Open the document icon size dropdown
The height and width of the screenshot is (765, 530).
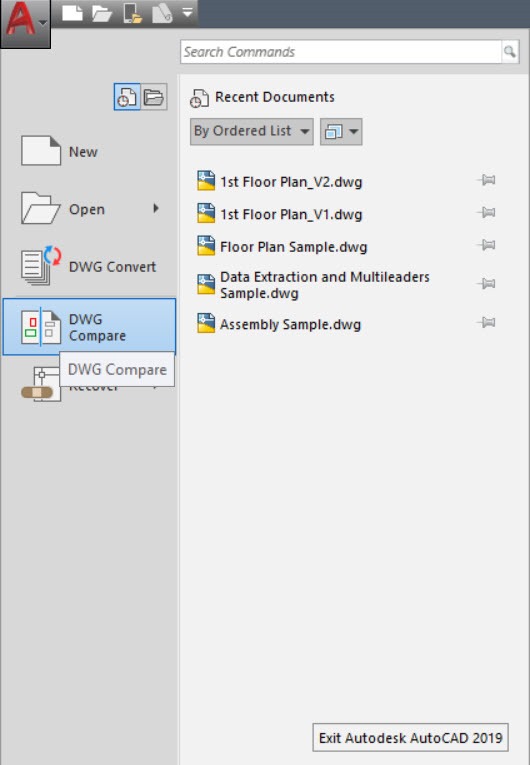pos(341,131)
